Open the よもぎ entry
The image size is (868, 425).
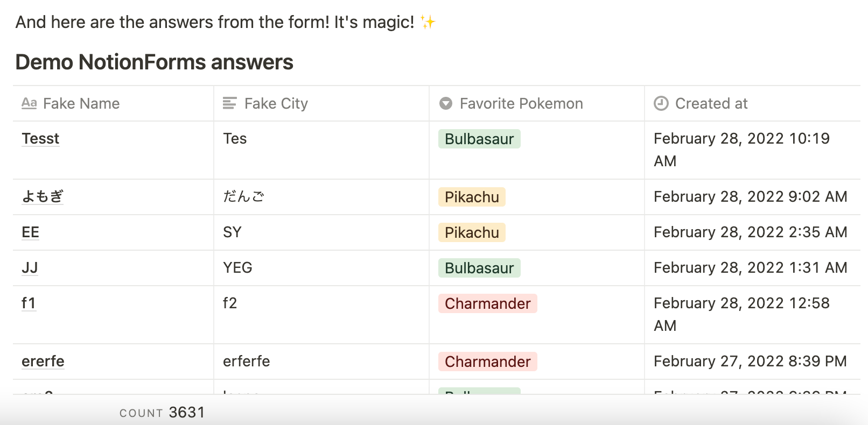(x=43, y=197)
